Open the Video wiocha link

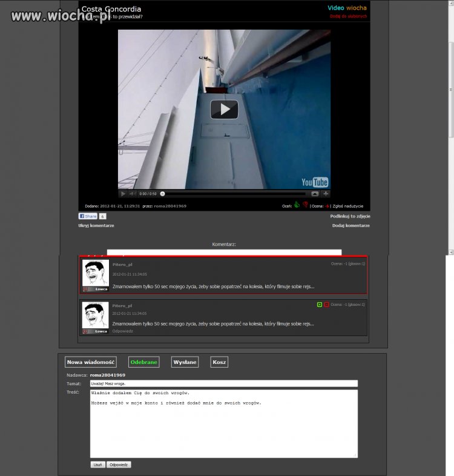(x=347, y=8)
